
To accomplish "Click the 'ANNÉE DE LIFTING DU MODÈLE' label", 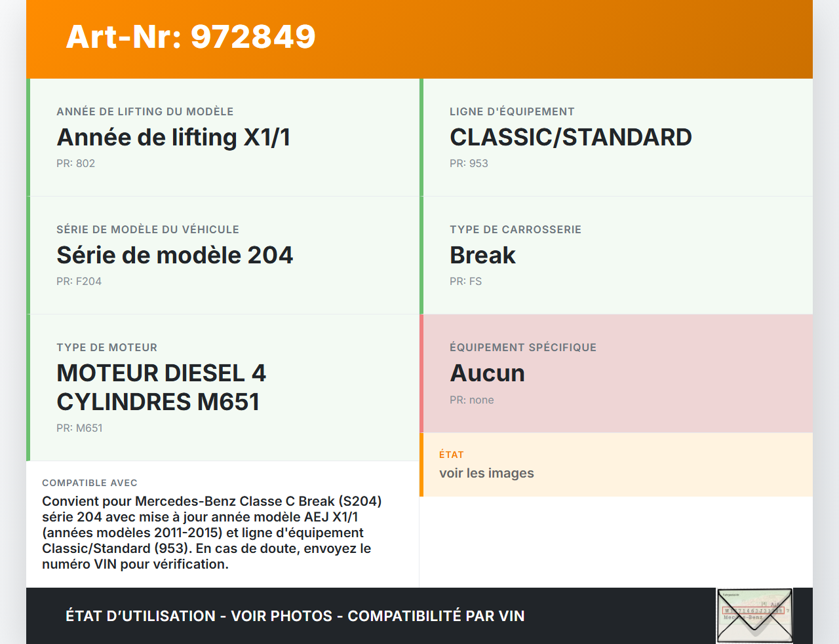I will 145,111.
